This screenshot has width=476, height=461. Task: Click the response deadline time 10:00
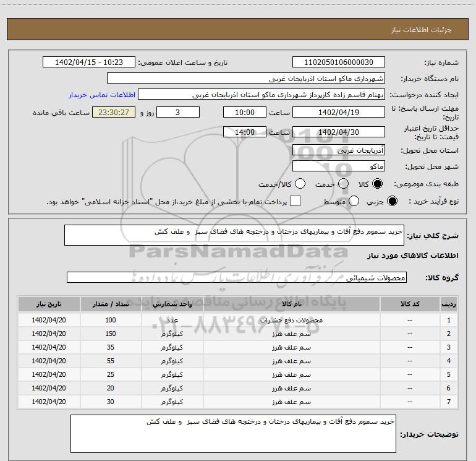tap(245, 112)
